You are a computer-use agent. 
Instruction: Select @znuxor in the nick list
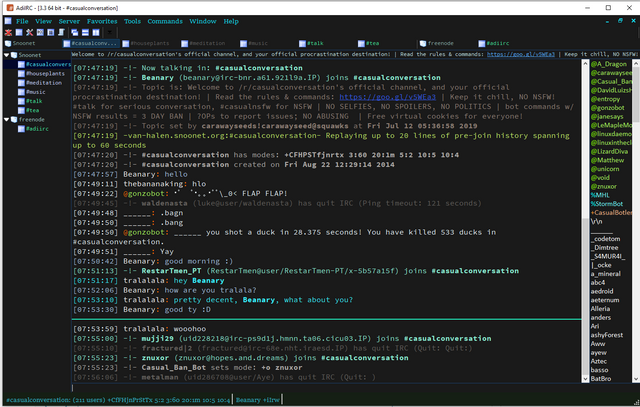pyautogui.click(x=604, y=187)
